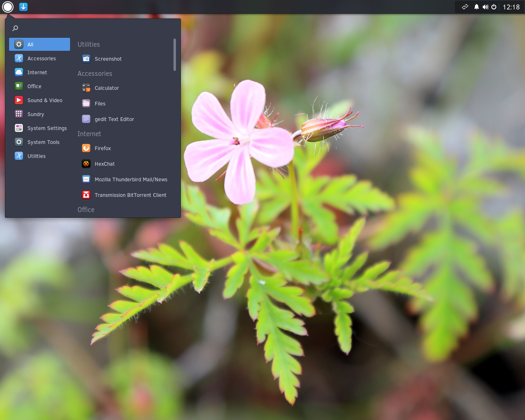Select the System Settings category
Screen dimensions: 525x420
click(39, 128)
